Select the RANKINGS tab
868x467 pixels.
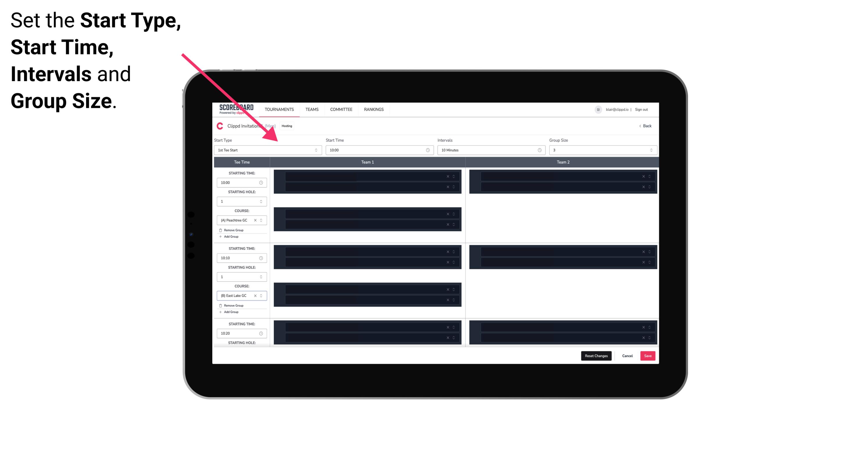tap(374, 109)
